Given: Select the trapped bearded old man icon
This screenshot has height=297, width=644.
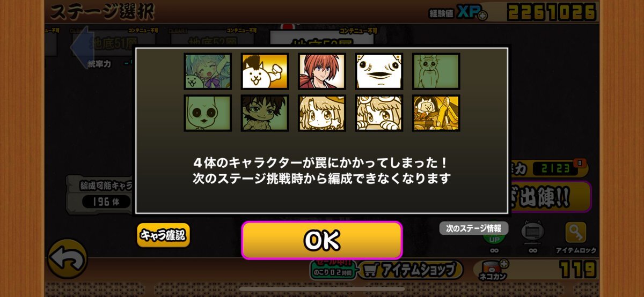Looking at the screenshot, I should 436,71.
